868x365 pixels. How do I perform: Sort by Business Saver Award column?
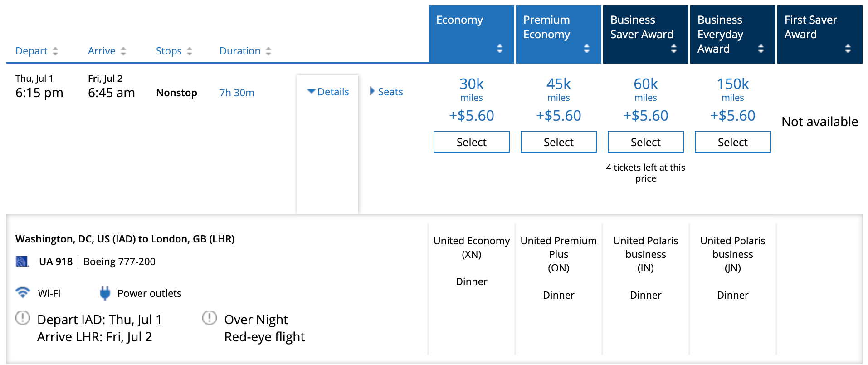[673, 49]
